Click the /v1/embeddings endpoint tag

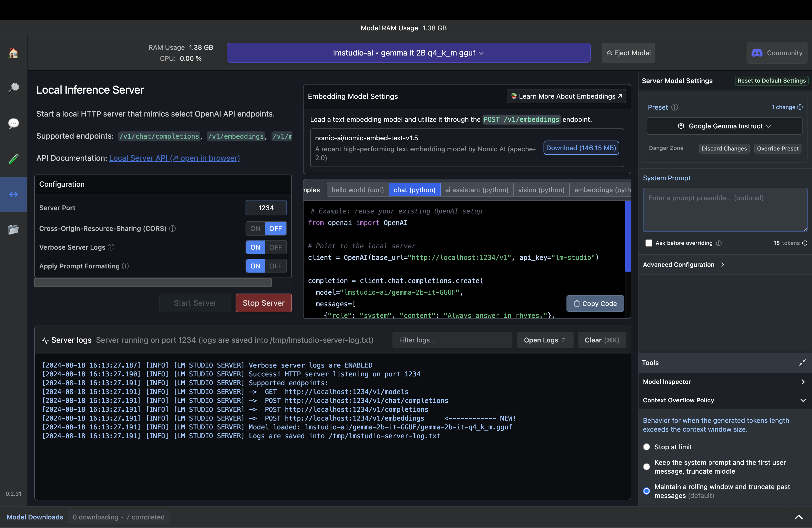236,136
